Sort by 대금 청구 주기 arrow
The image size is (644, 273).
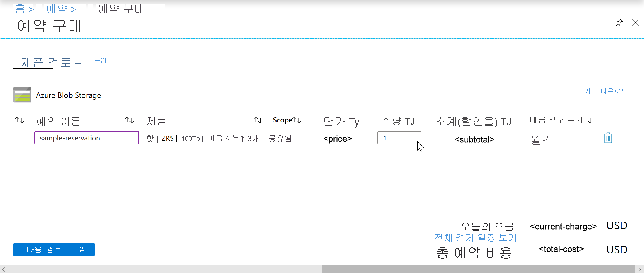[590, 121]
